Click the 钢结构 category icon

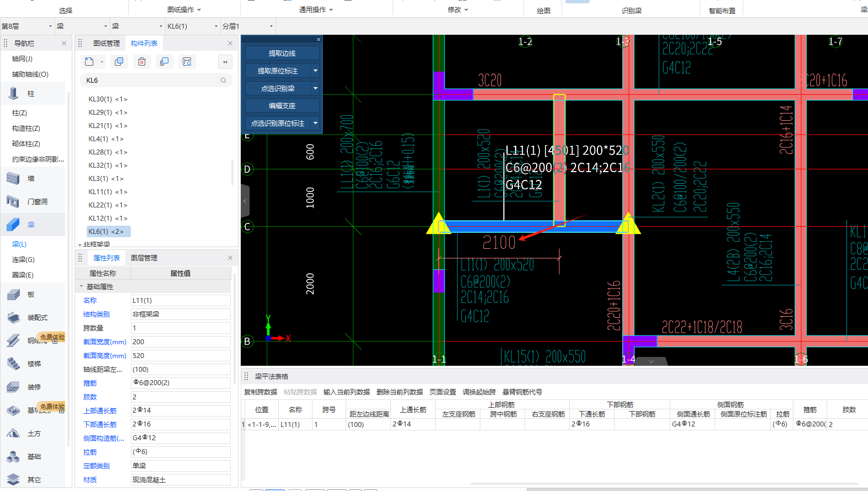click(13, 341)
